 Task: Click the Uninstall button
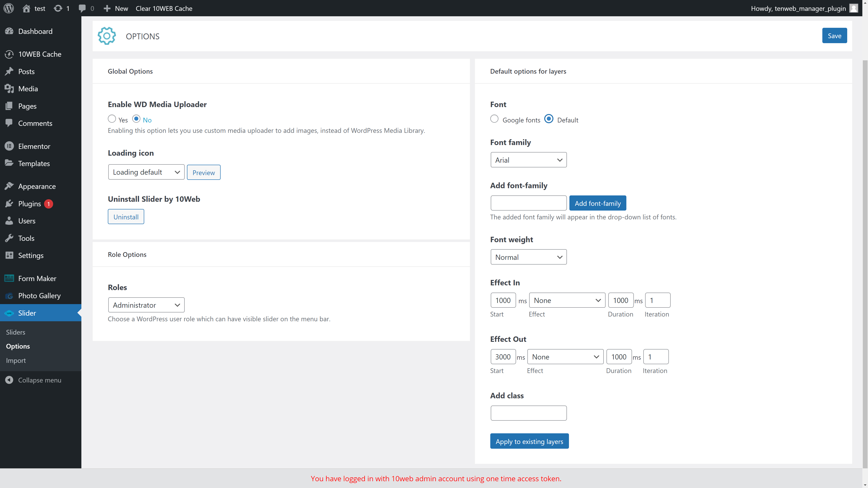click(x=126, y=217)
